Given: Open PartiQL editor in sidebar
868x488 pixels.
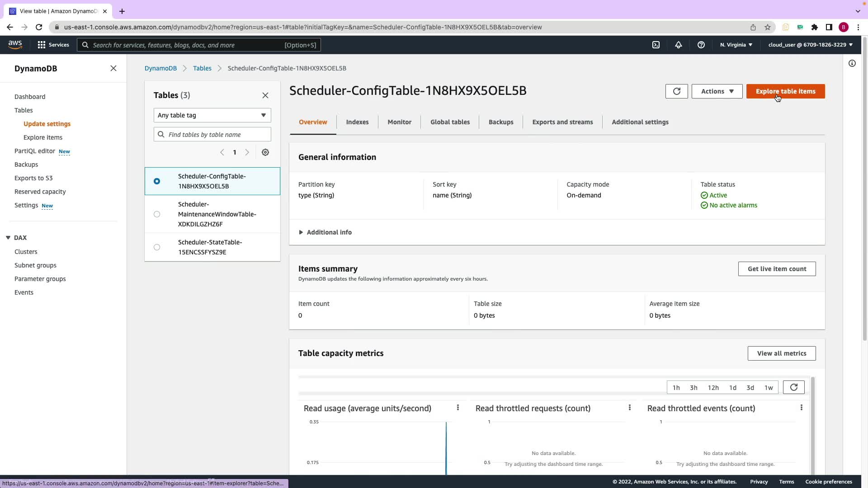Looking at the screenshot, I should pos(35,151).
